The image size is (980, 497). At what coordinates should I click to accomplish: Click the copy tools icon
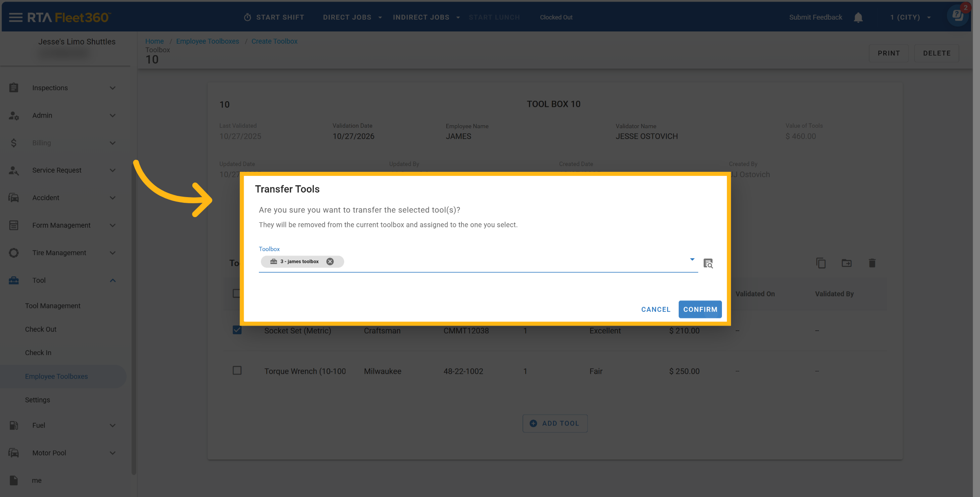coord(821,263)
